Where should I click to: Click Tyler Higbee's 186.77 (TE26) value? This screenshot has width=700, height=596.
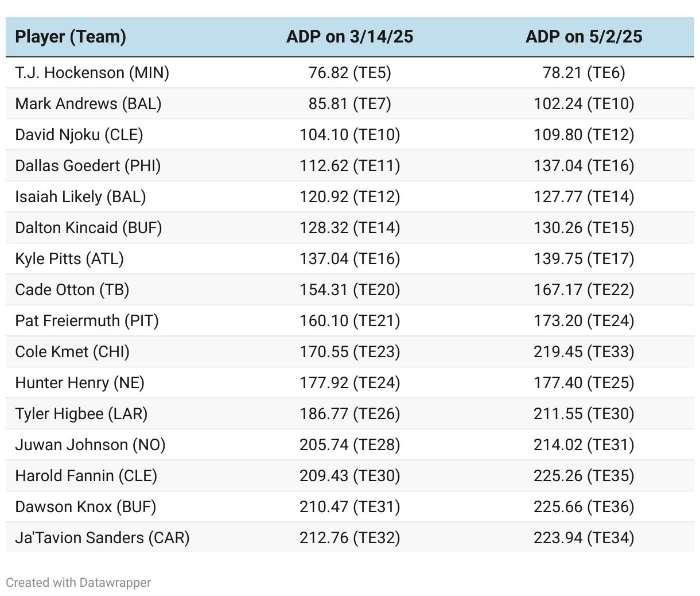(x=349, y=414)
